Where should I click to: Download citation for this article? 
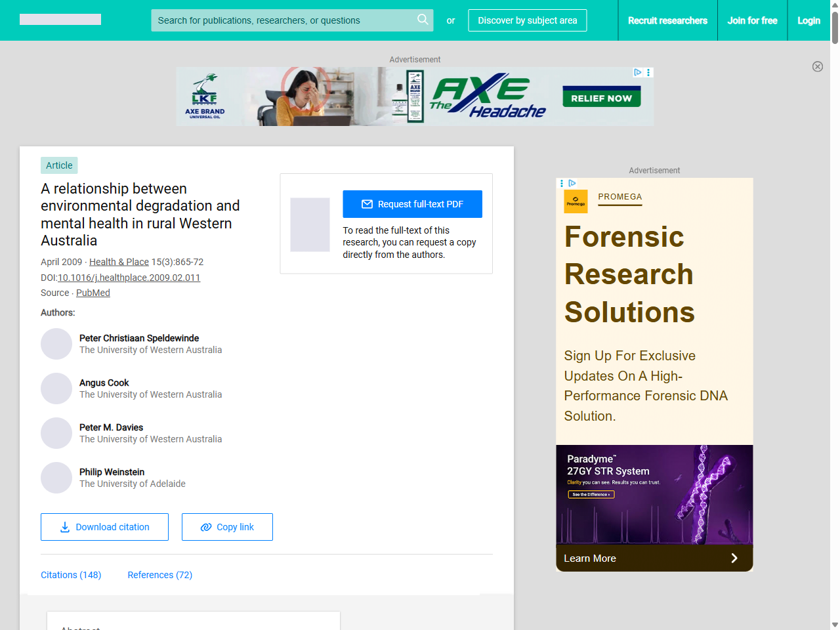click(104, 527)
